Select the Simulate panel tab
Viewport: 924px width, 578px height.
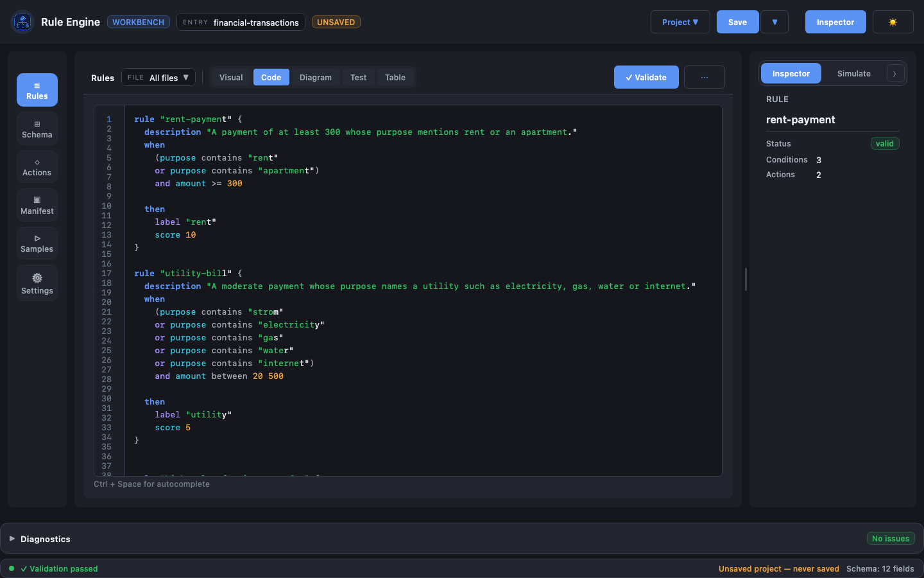pos(854,74)
